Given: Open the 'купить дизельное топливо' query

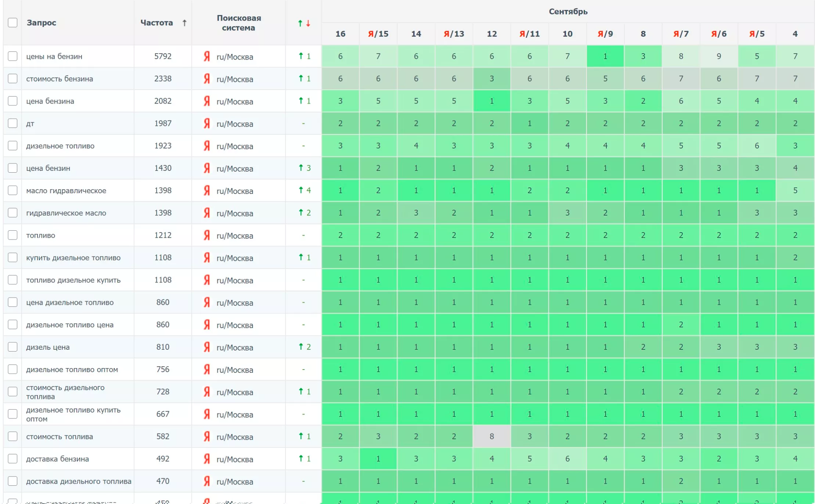Looking at the screenshot, I should (x=73, y=258).
